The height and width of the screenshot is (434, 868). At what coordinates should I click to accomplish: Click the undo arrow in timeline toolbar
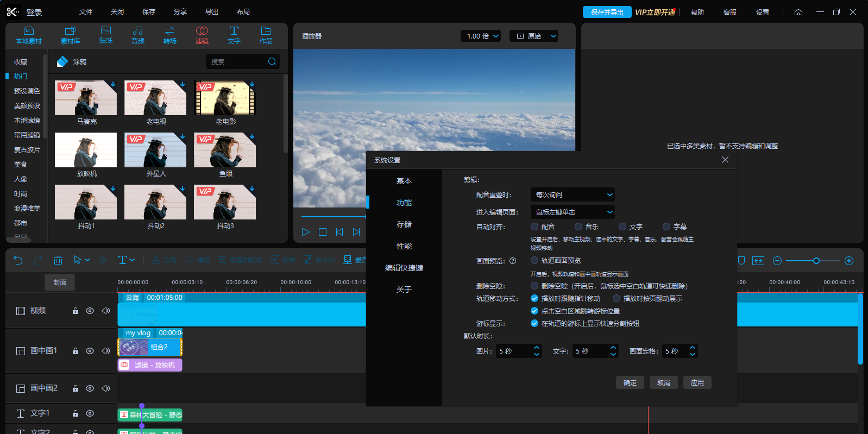pyautogui.click(x=18, y=260)
